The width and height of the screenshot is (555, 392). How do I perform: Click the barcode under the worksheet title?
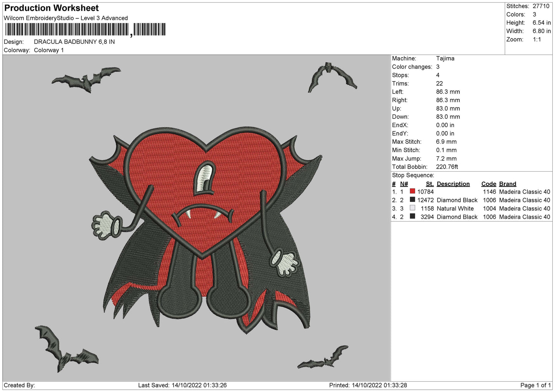point(85,30)
